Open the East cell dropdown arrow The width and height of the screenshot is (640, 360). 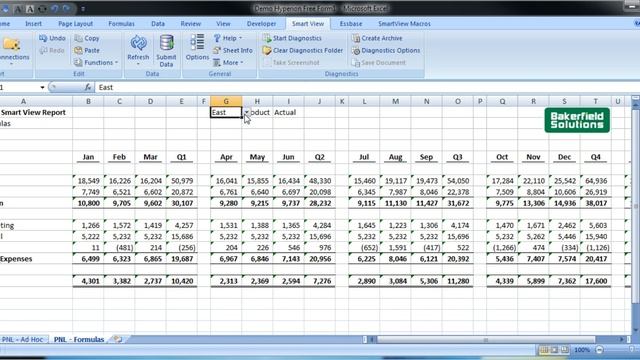coord(246,112)
